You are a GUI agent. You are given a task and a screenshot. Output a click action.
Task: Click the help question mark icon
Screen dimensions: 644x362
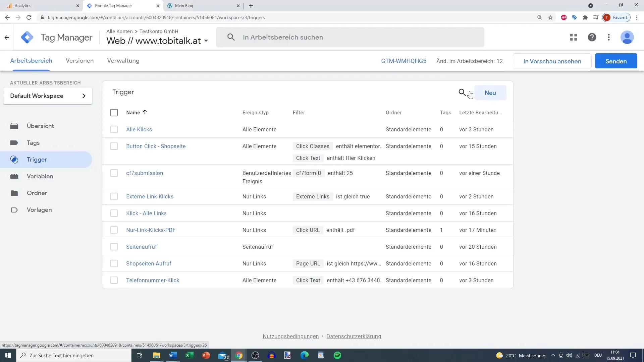point(592,37)
